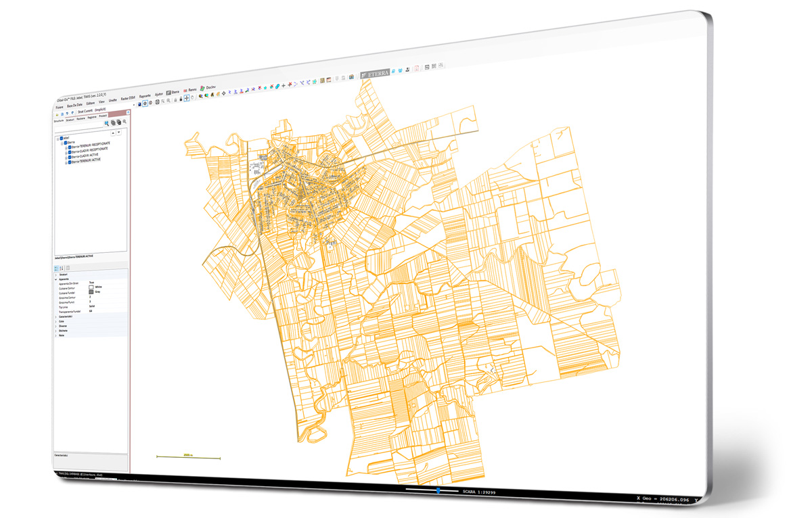Click the Gray Culoare Fundal color swatch

[x=91, y=292]
